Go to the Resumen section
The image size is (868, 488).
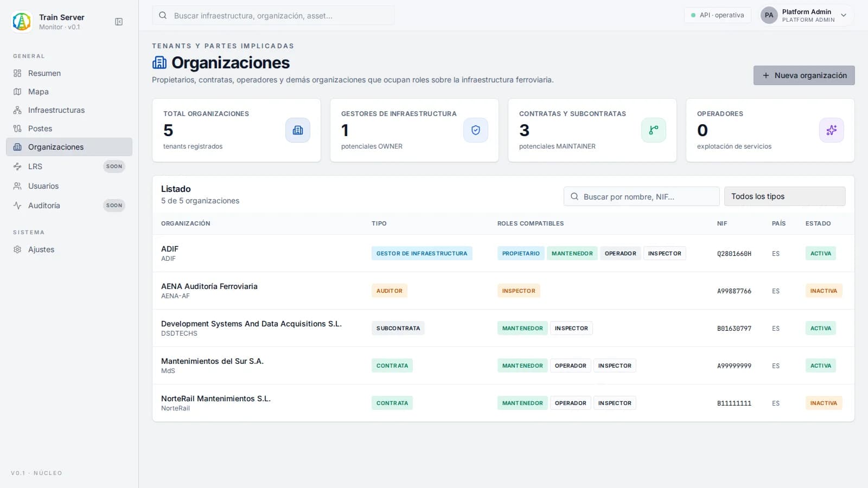pos(69,73)
